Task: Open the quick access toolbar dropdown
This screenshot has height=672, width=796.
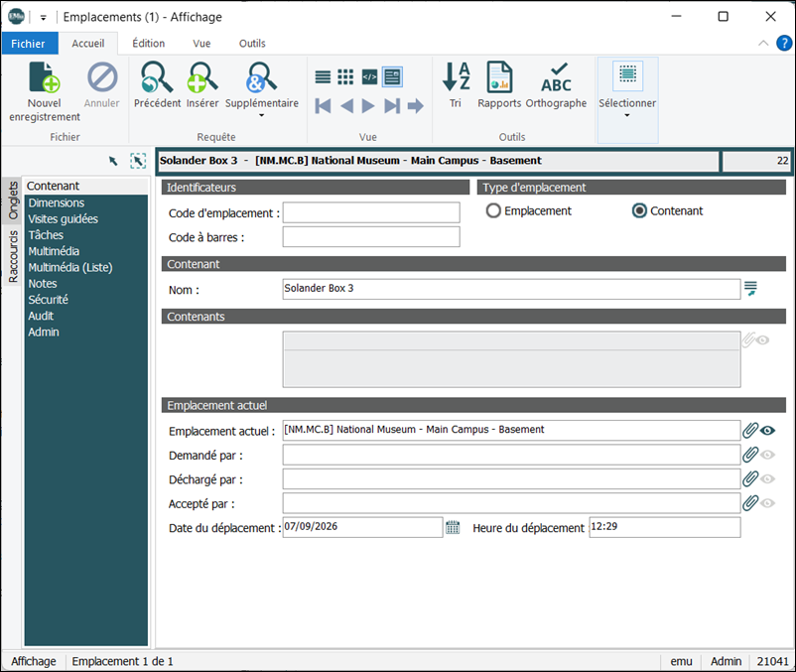Action: 43,17
